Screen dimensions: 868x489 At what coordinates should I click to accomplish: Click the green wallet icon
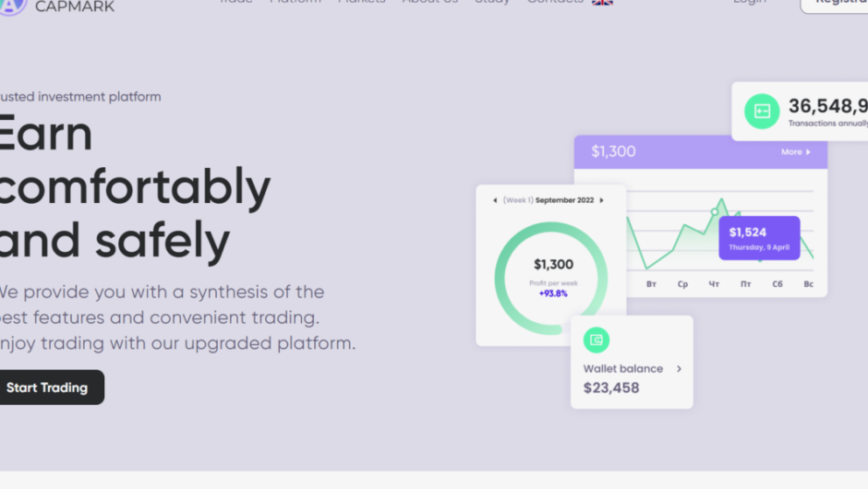(597, 340)
